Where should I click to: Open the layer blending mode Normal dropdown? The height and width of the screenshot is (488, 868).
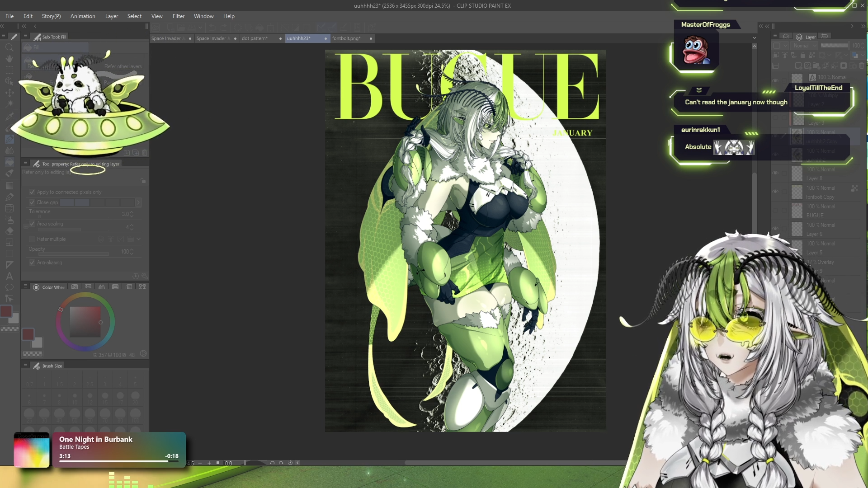(x=804, y=46)
